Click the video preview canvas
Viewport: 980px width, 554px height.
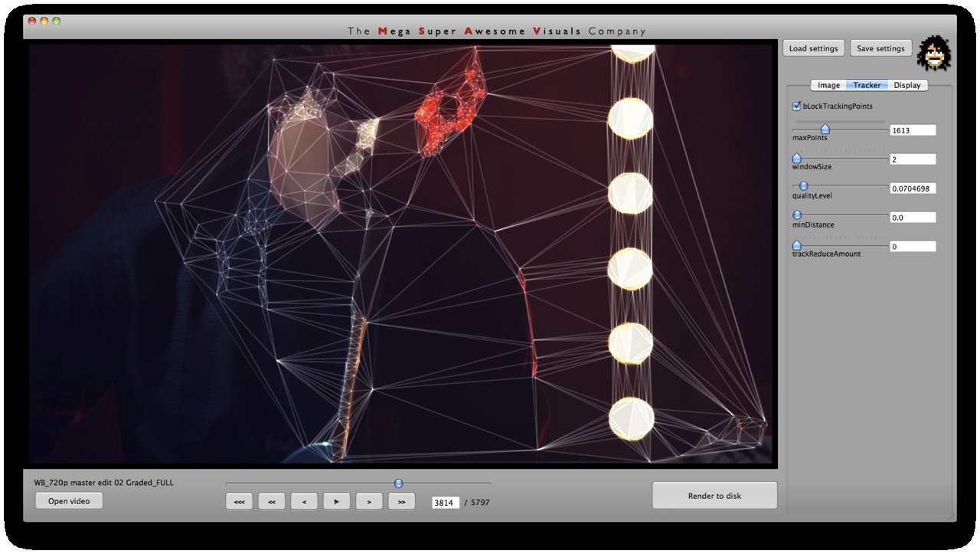pyautogui.click(x=401, y=254)
